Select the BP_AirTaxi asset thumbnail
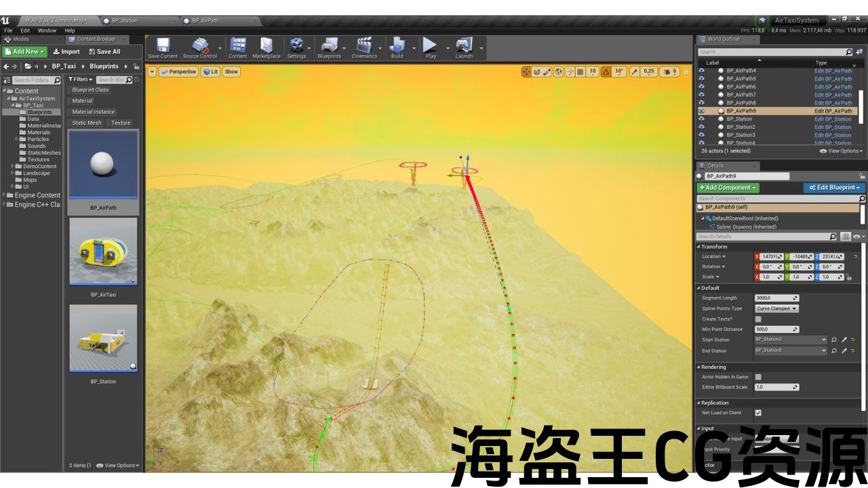The height and width of the screenshot is (488, 868). [x=103, y=251]
